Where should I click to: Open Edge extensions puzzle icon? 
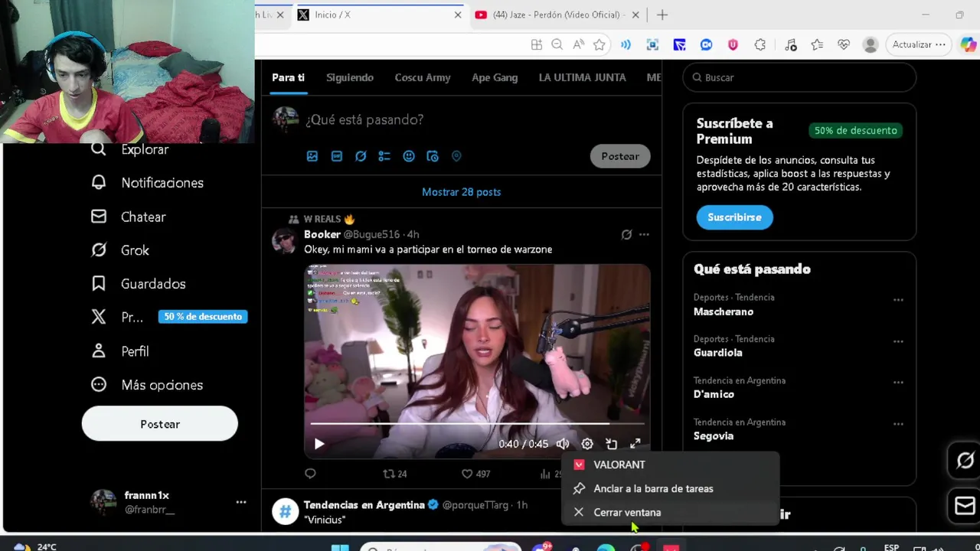(x=760, y=45)
